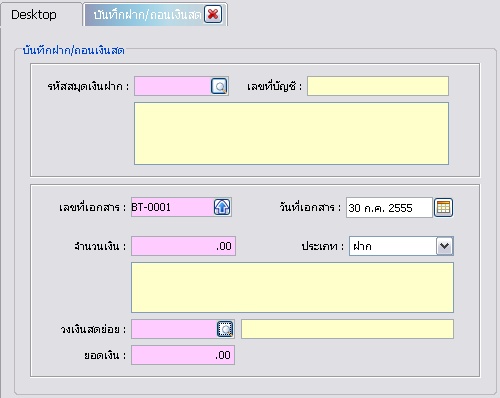Click the up-arrow icon next to BT-0001
Image resolution: width=500 pixels, height=398 pixels.
point(222,207)
